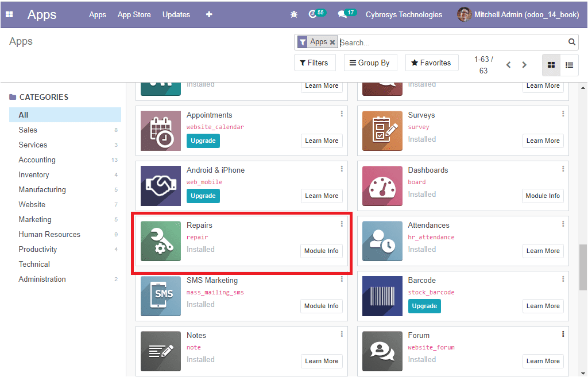Select the Inventory category
This screenshot has width=588, height=377.
coord(65,174)
